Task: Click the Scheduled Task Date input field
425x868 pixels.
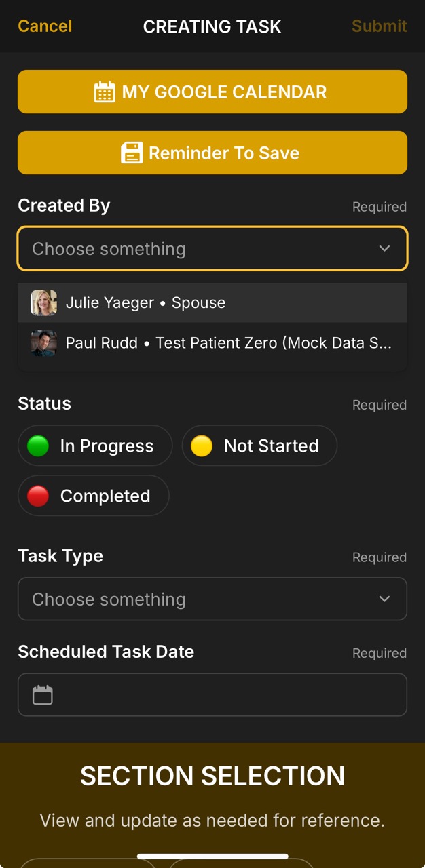Action: pyautogui.click(x=212, y=694)
